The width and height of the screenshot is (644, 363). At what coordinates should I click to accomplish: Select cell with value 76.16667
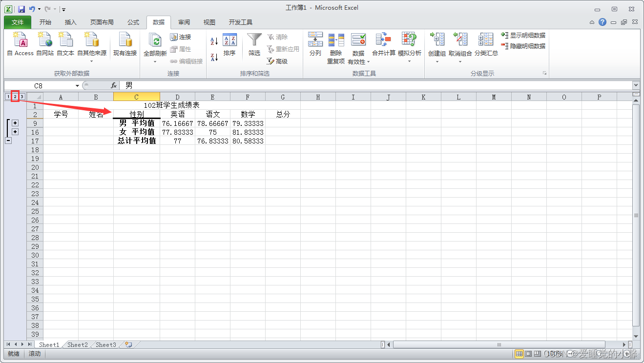pyautogui.click(x=178, y=123)
